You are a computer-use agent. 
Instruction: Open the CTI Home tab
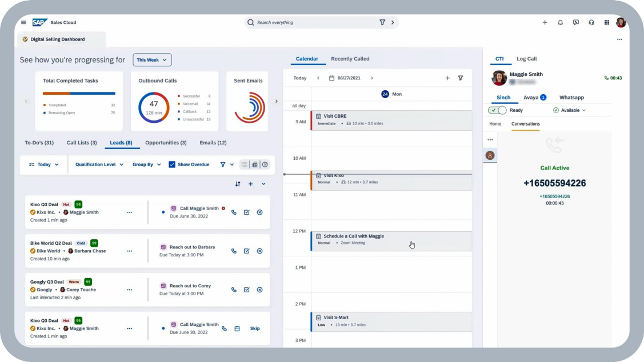[x=495, y=124]
